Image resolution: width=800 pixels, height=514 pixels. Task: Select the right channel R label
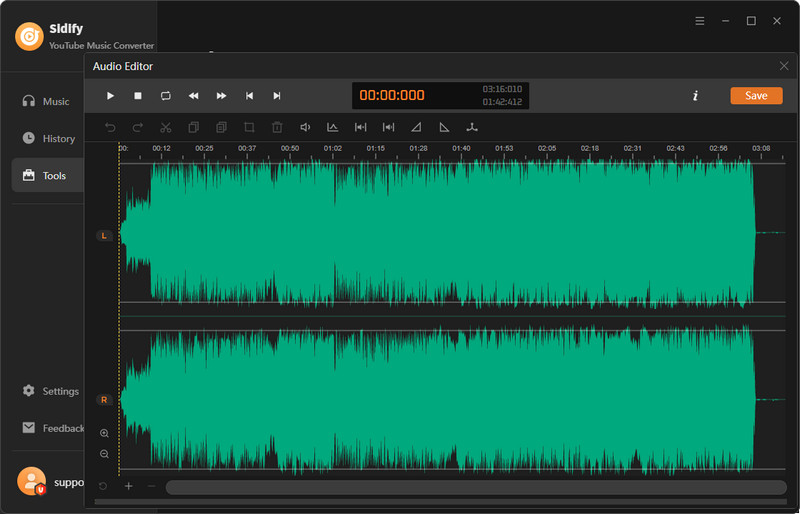coord(104,400)
